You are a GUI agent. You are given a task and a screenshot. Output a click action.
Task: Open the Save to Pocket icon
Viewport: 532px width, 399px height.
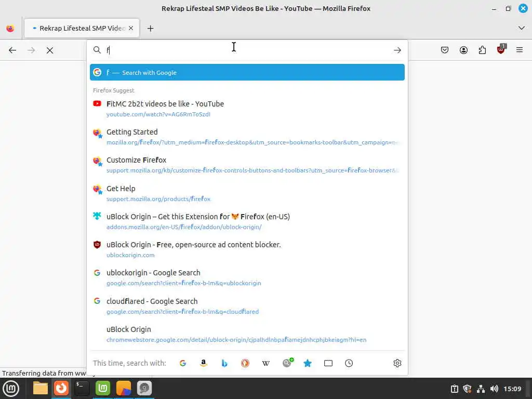pos(445,50)
